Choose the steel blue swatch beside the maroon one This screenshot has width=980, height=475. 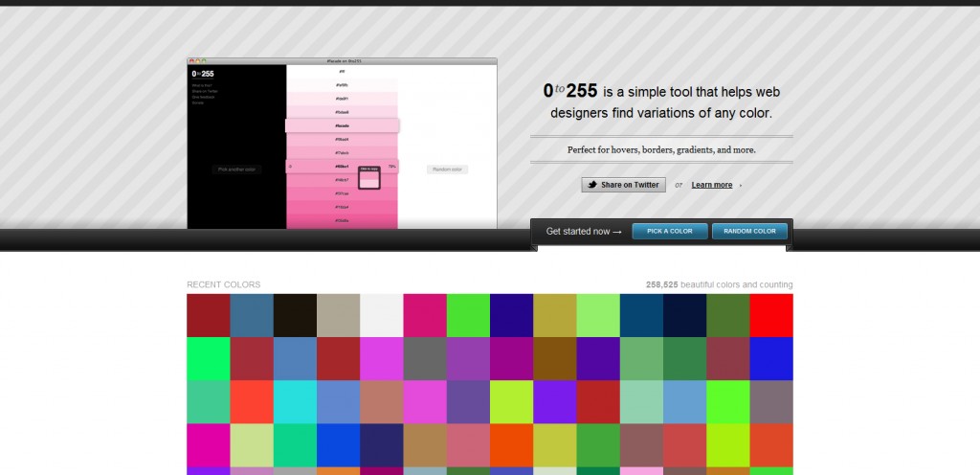click(252, 316)
